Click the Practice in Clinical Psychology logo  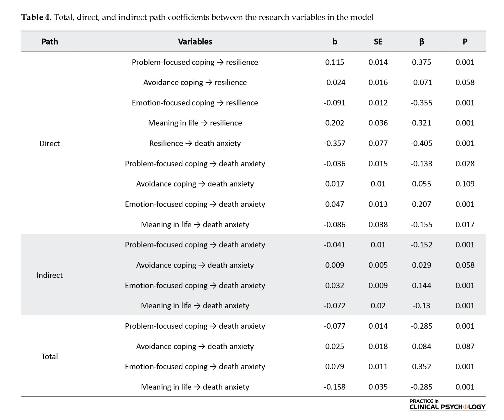click(447, 405)
